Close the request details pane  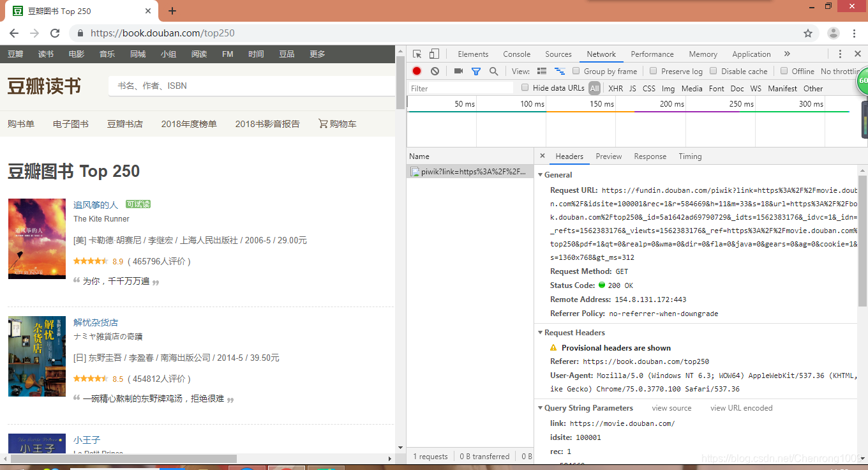[542, 156]
